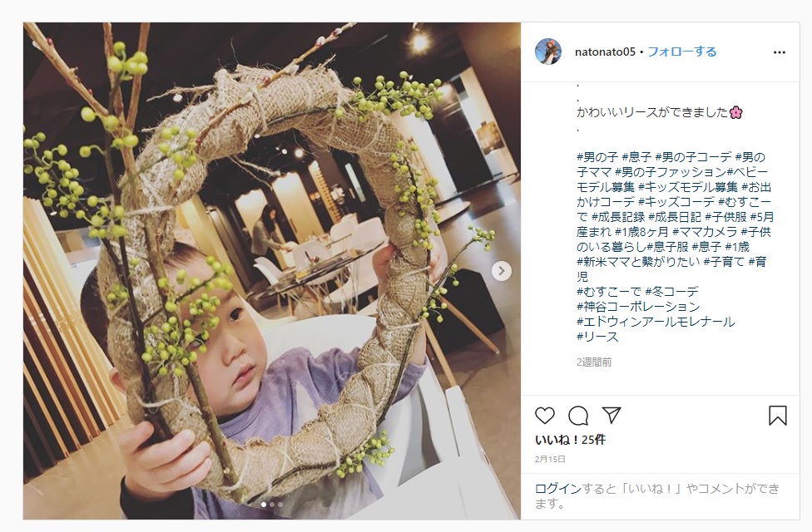Open the three-dot more options menu
The height and width of the screenshot is (532, 812).
coord(780,52)
